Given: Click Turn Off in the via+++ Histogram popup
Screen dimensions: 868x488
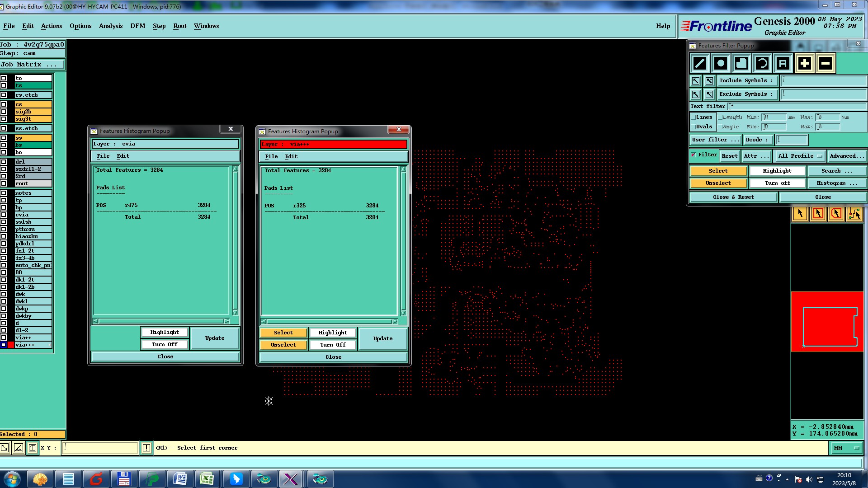Looking at the screenshot, I should [333, 345].
